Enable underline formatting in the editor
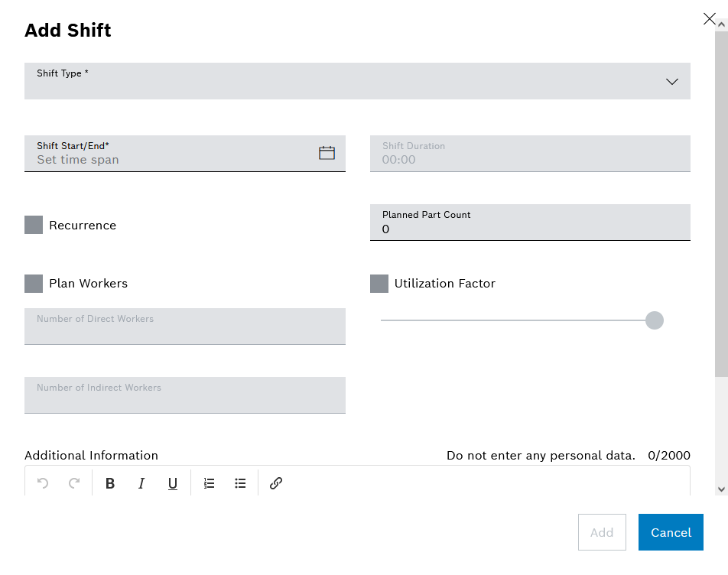728x575 pixels. (173, 483)
